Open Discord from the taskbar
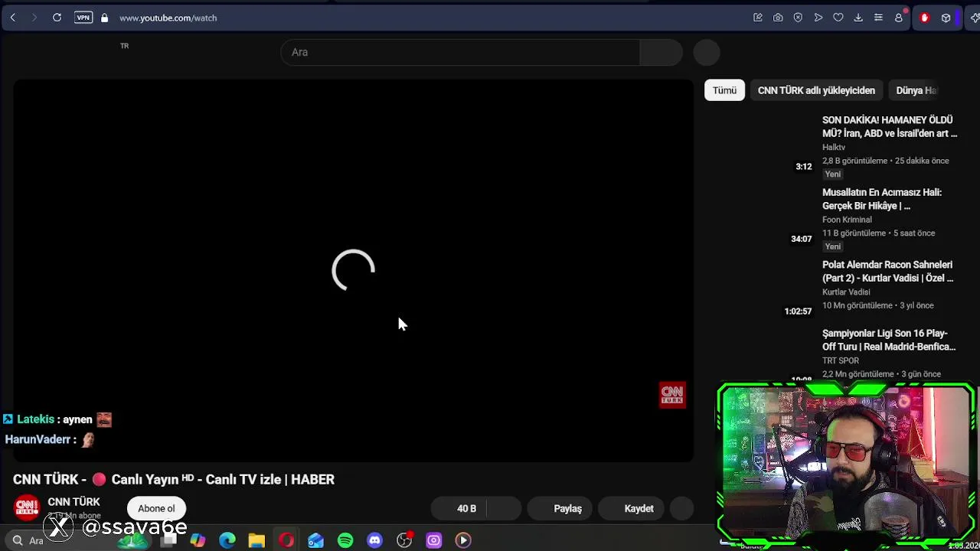 click(374, 540)
